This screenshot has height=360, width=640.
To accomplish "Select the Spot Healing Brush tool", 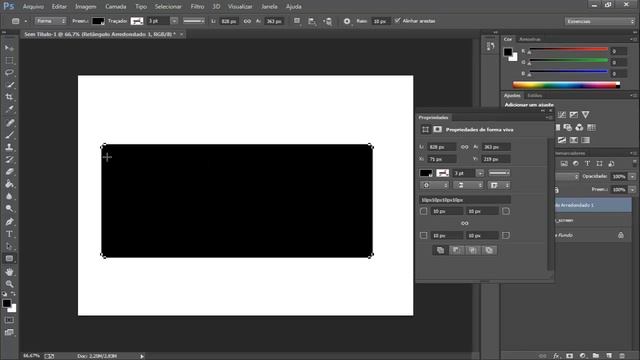I will coord(9,123).
